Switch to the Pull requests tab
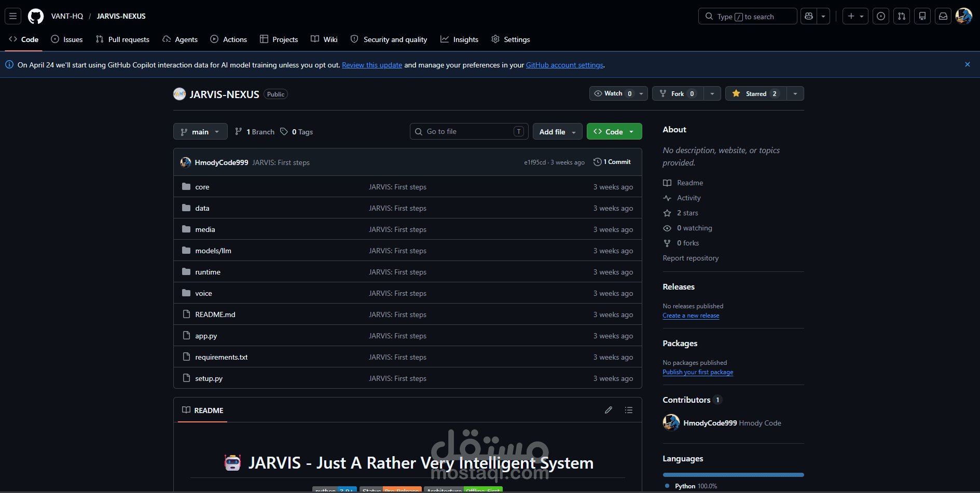The height and width of the screenshot is (493, 980). click(122, 39)
